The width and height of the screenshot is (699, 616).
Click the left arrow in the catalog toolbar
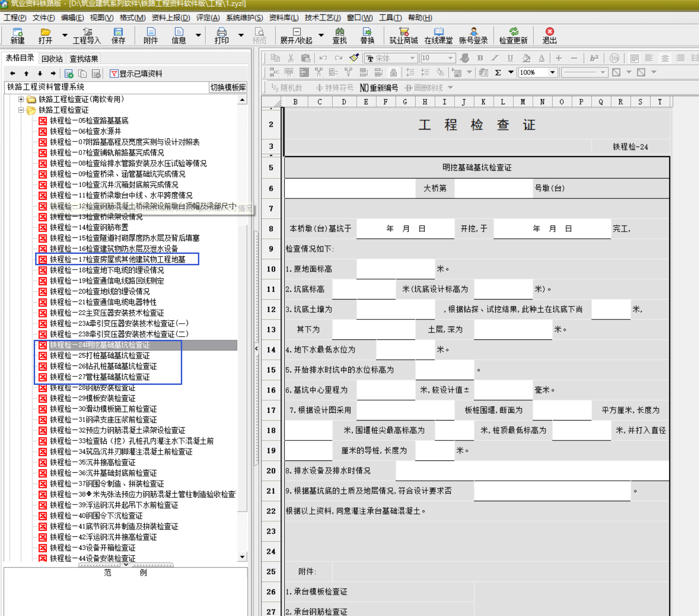click(x=13, y=74)
